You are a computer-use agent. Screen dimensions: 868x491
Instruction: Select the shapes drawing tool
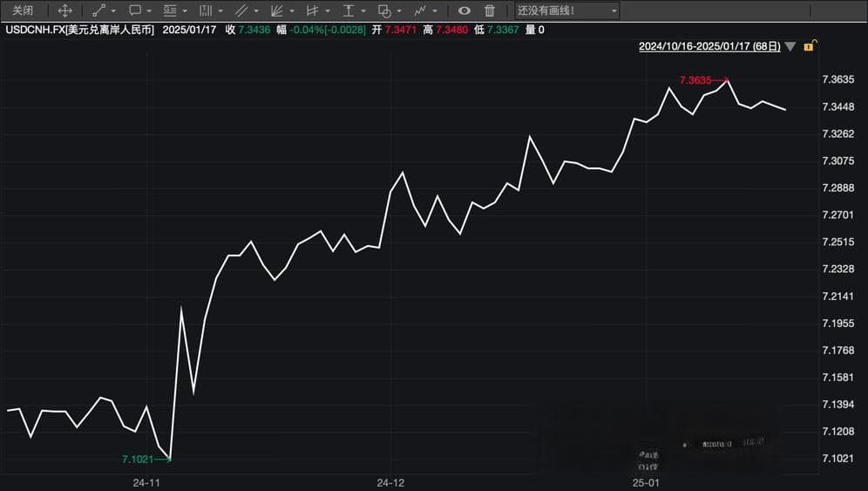384,10
